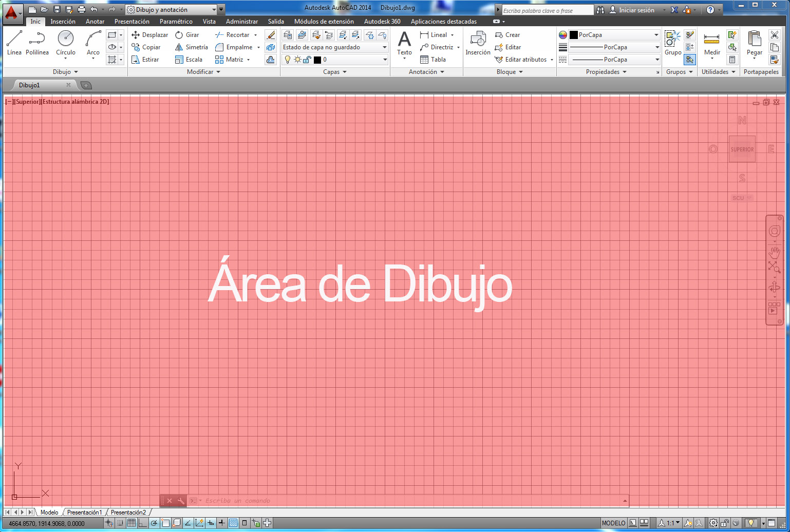Activate the Estirar (stretch) command
The width and height of the screenshot is (790, 532).
[x=145, y=60]
